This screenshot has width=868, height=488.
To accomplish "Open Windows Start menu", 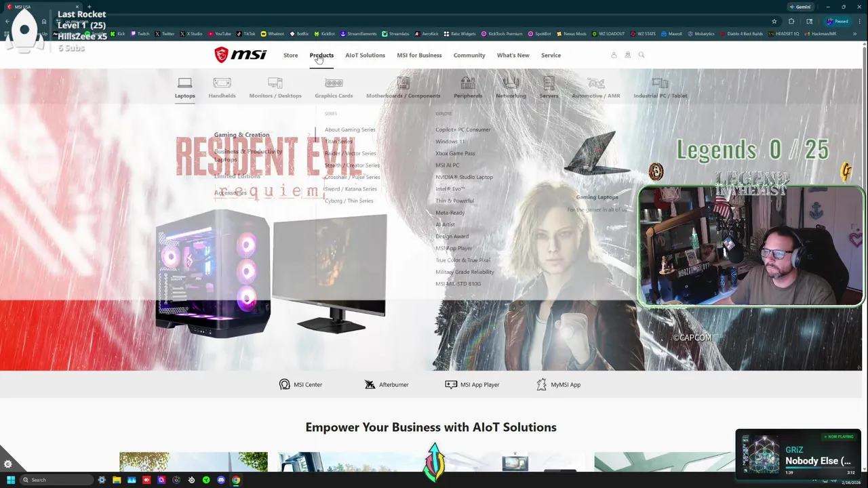I will point(10,480).
